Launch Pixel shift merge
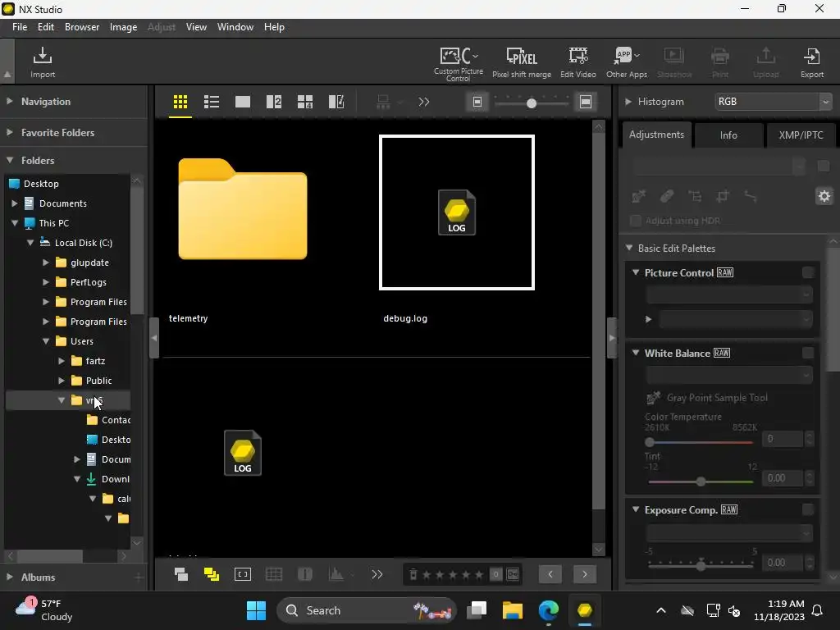This screenshot has height=630, width=840. click(522, 62)
